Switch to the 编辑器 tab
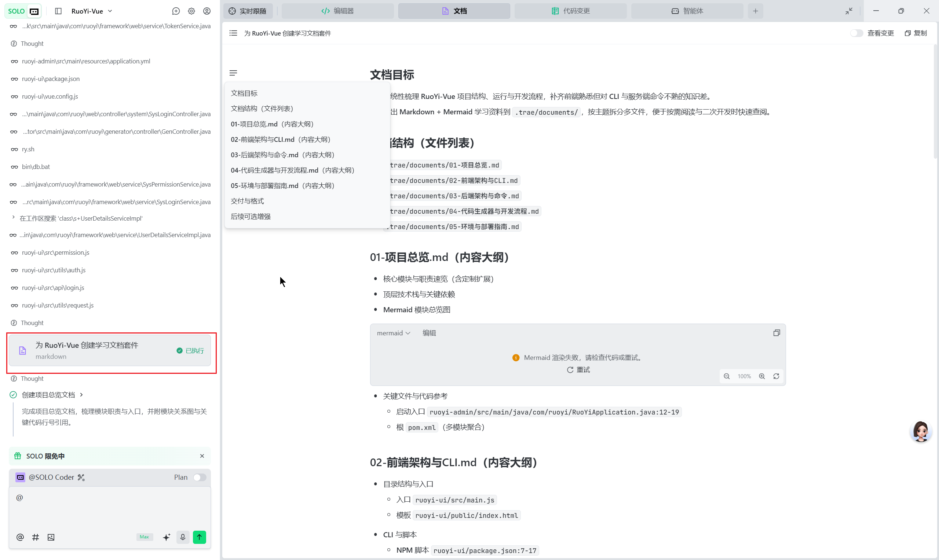 pos(337,11)
